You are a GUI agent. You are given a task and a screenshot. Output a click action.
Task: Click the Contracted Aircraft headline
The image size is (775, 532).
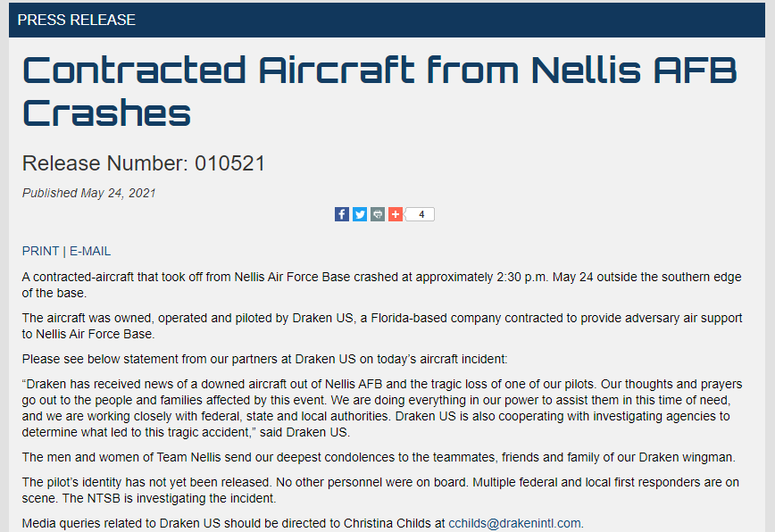pos(379,70)
